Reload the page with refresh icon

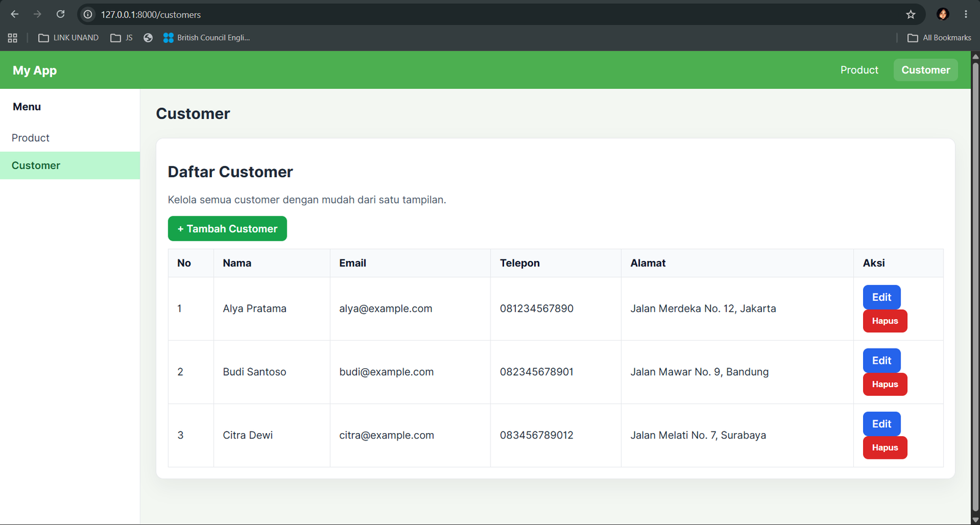point(61,14)
